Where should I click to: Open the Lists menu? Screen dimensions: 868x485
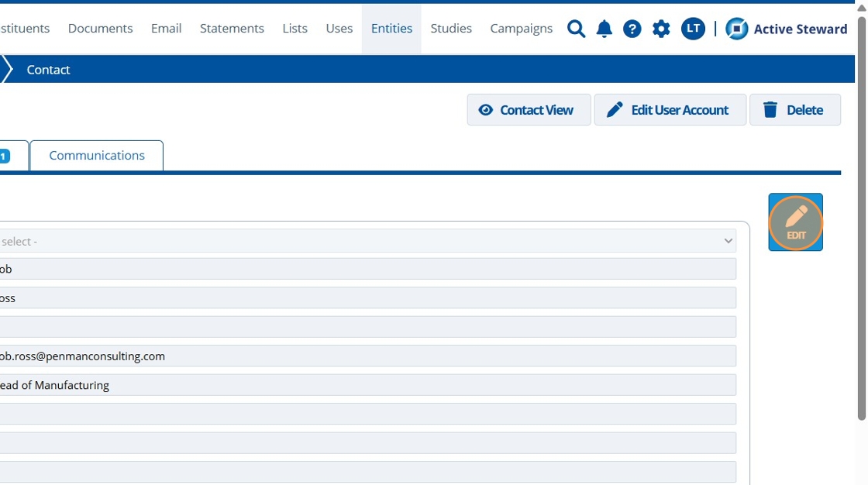[294, 28]
